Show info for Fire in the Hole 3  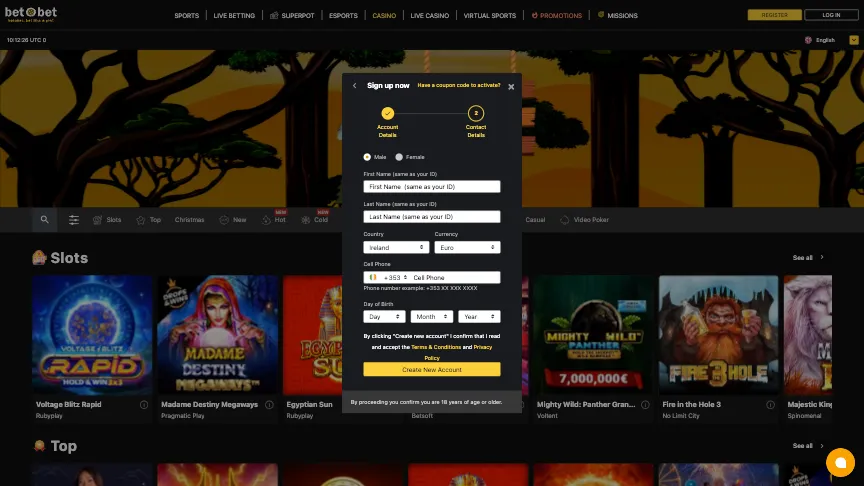tap(770, 404)
